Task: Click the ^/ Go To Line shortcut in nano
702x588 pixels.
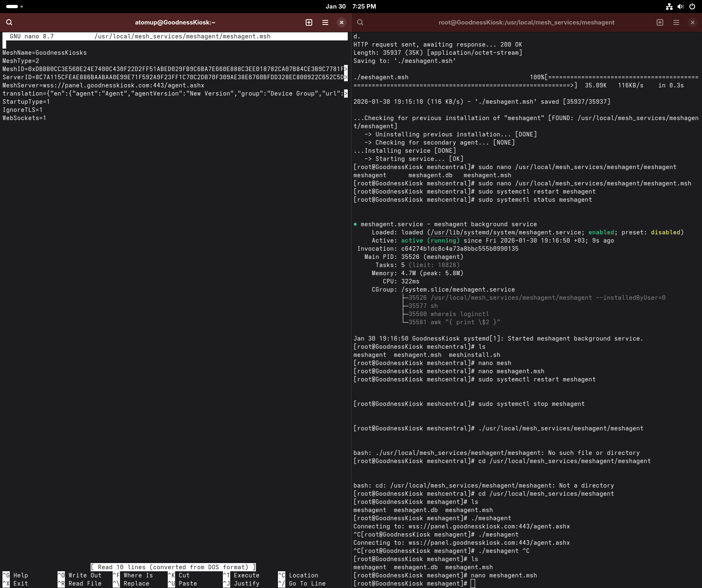Action: point(302,584)
